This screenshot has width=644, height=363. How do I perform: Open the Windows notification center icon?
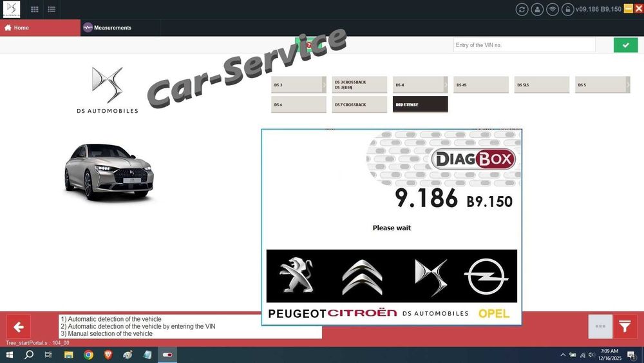pyautogui.click(x=632, y=355)
